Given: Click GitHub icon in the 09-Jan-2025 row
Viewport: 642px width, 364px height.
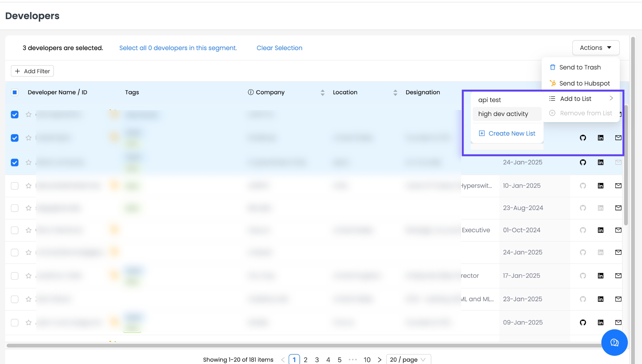Looking at the screenshot, I should [583, 322].
